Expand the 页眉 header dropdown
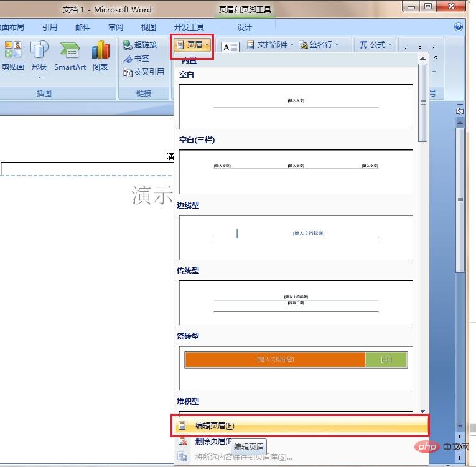Image resolution: width=476 pixels, height=467 pixels. (x=193, y=45)
